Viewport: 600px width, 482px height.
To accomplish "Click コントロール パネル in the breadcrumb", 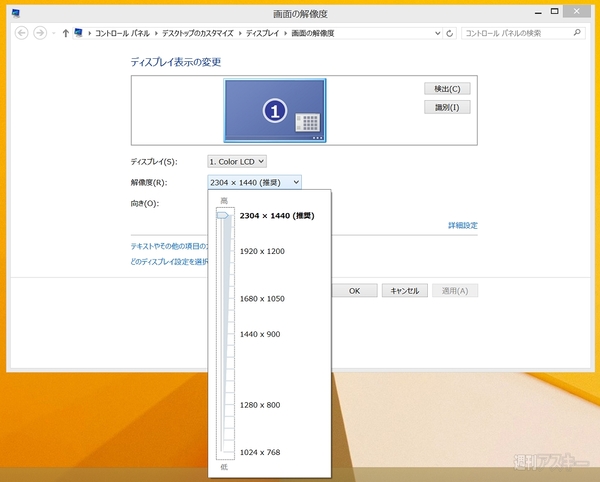I will [x=124, y=33].
